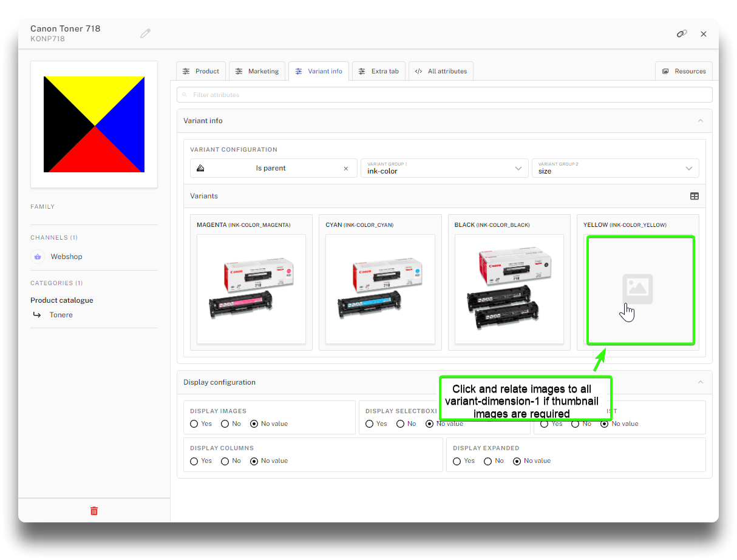Switch to the Marketing tab
The image size is (737, 560).
tap(257, 71)
